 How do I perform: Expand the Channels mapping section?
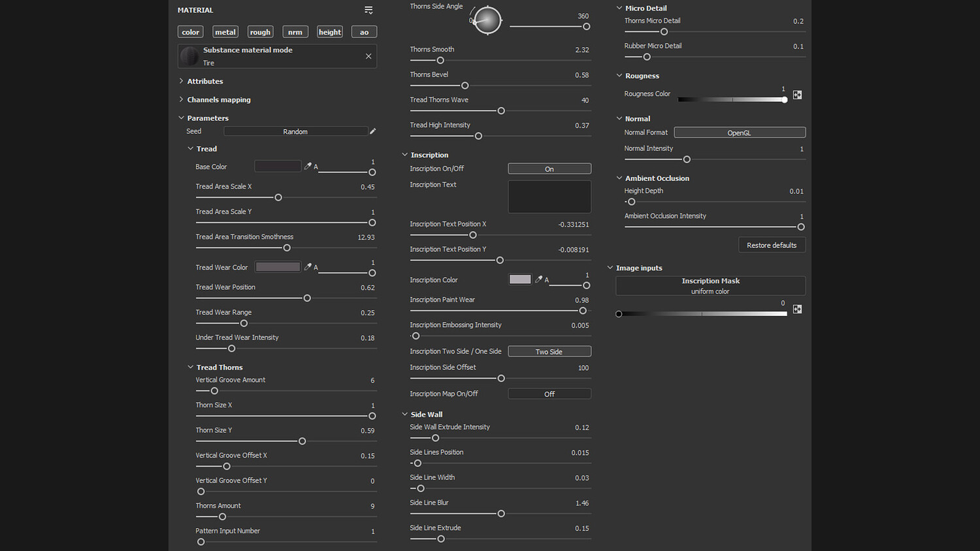[181, 99]
